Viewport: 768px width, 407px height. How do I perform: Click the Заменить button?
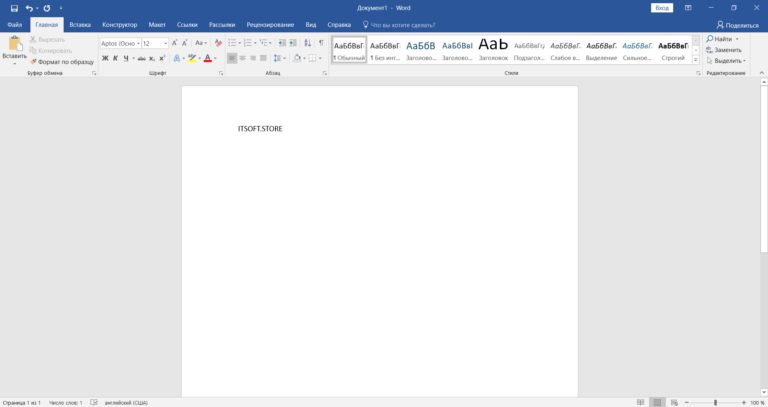coord(723,50)
